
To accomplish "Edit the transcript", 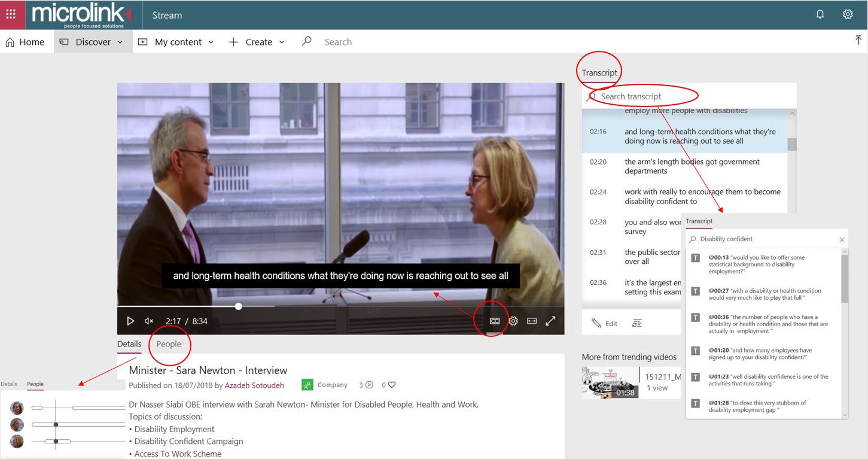I will pyautogui.click(x=604, y=324).
